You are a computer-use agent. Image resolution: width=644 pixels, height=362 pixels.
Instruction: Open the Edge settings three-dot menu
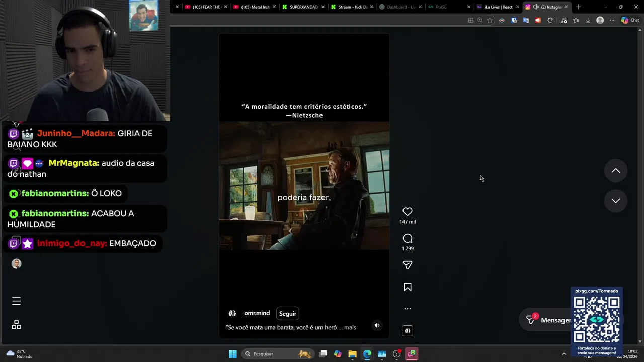point(612,20)
